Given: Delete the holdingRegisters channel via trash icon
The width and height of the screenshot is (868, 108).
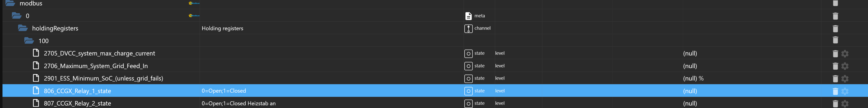Looking at the screenshot, I should pos(835,28).
